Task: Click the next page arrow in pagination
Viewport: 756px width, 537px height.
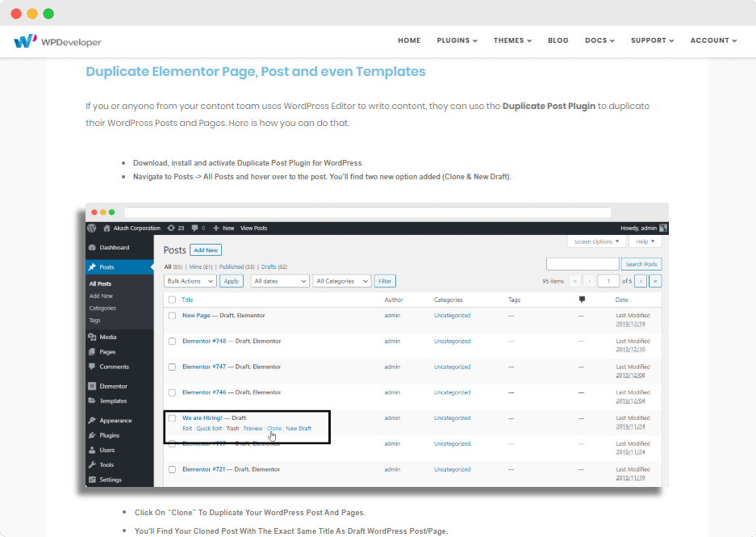Action: click(x=641, y=281)
